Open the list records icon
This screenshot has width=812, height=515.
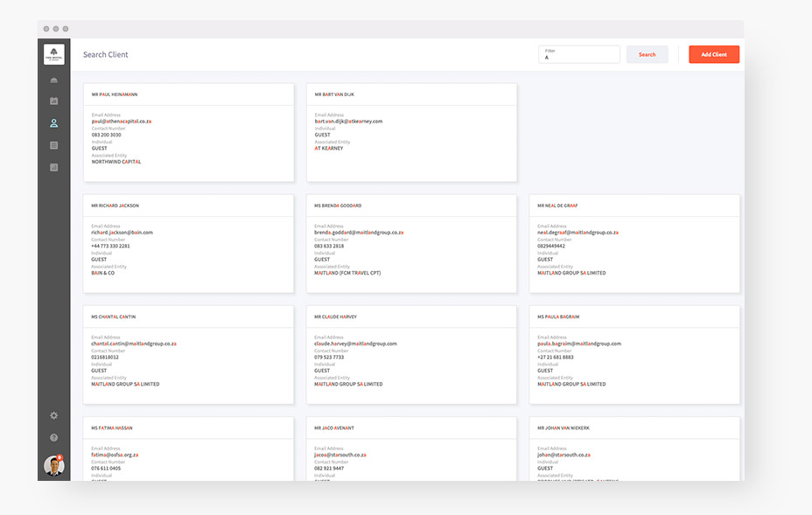point(54,145)
